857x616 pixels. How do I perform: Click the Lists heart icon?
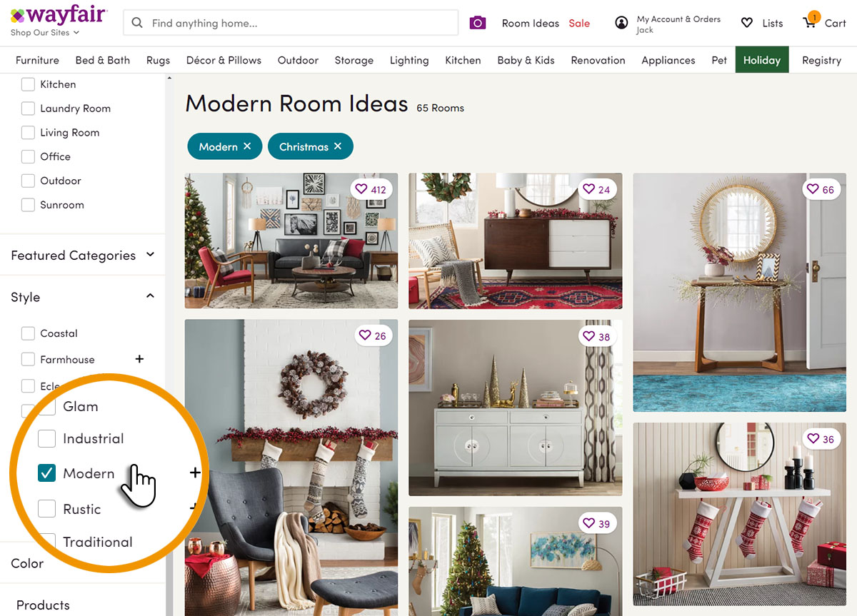747,23
